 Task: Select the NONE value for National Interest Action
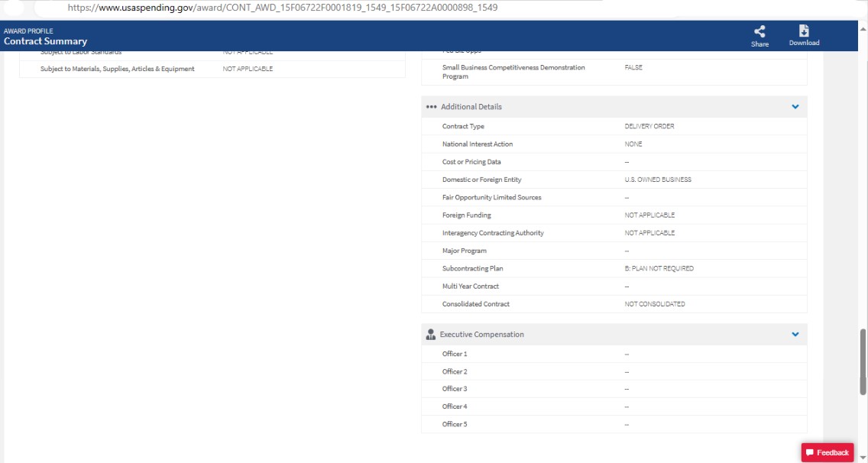[633, 144]
